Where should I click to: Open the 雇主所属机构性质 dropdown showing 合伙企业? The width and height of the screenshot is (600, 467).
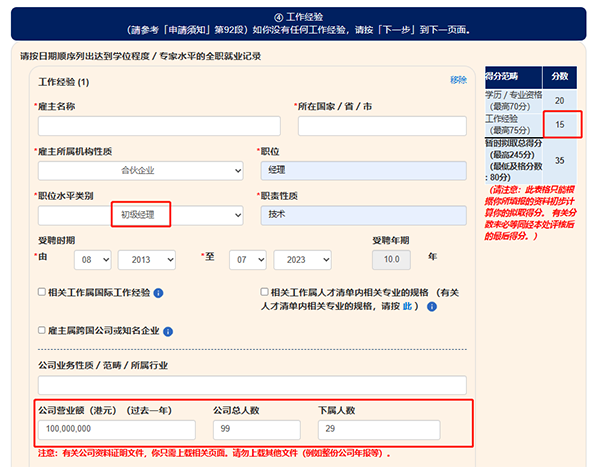(x=141, y=171)
